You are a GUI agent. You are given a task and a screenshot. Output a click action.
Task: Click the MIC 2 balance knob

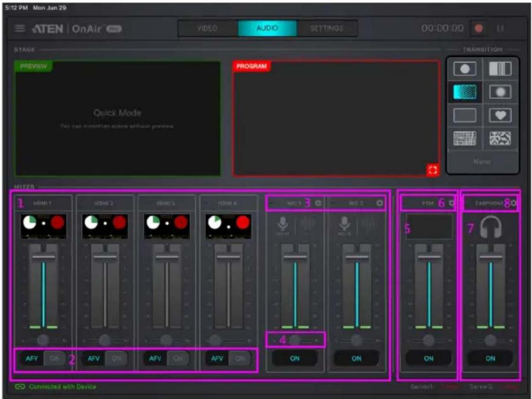(x=356, y=340)
